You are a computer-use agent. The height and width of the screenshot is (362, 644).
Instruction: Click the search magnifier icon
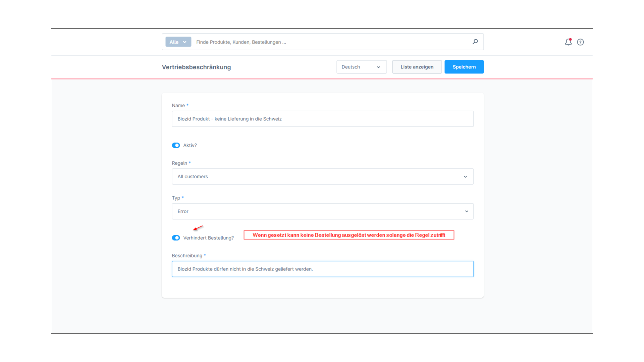475,42
